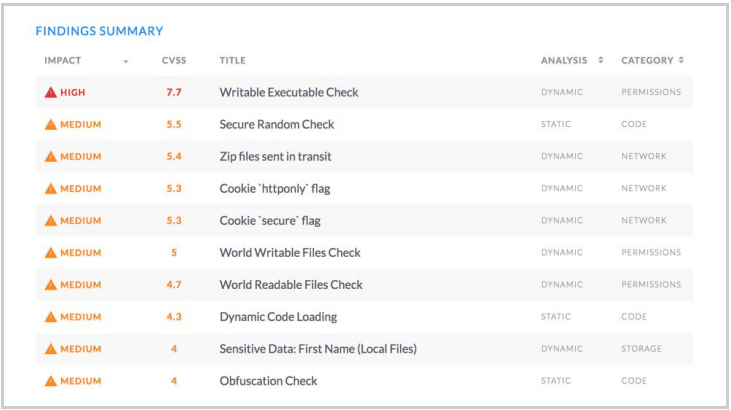Open Sensitive Data: First Name finding
731x410 pixels.
318,349
